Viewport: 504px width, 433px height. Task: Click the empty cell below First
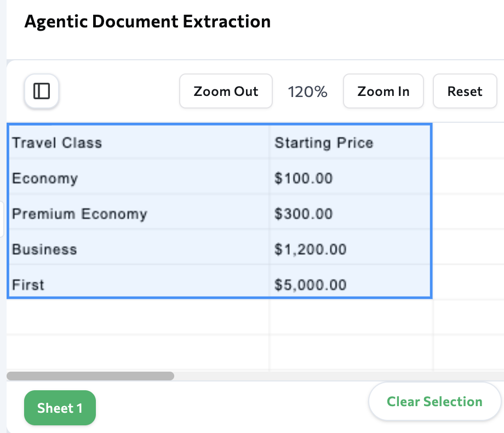pyautogui.click(x=137, y=317)
